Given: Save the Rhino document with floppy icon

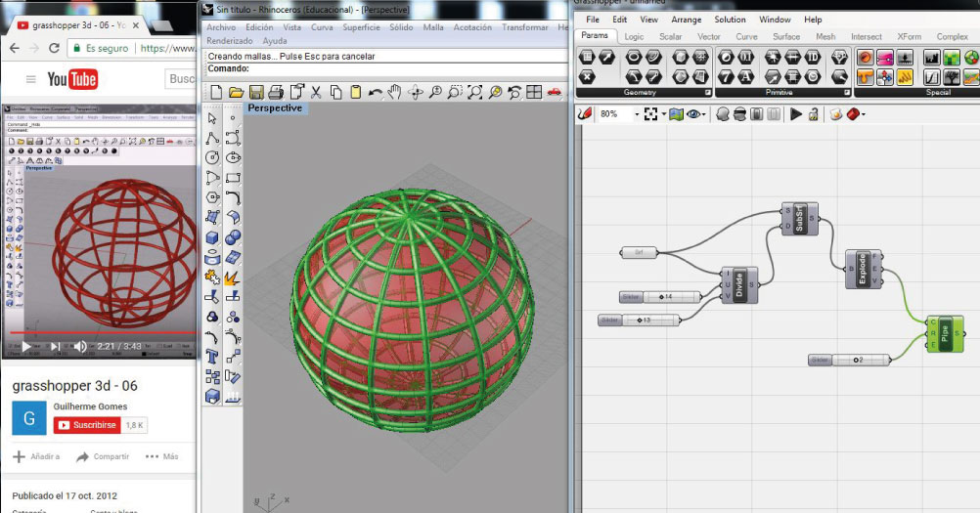Looking at the screenshot, I should pos(256,93).
